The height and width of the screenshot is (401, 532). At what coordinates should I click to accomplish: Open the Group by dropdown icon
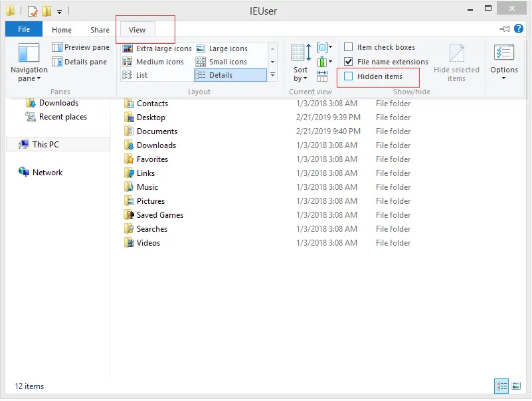(324, 47)
